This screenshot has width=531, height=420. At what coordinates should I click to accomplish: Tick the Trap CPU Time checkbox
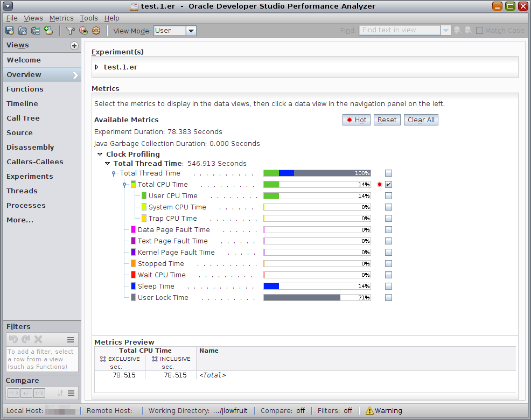[x=388, y=219]
